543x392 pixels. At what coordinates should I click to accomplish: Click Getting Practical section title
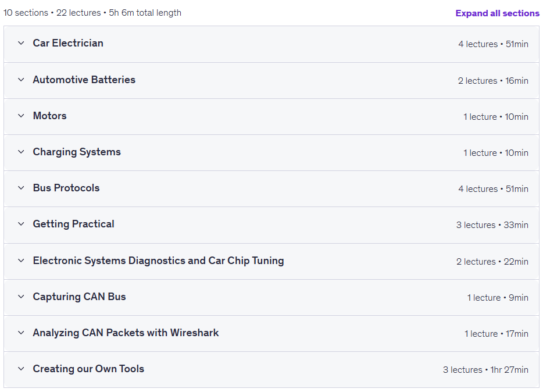pyautogui.click(x=73, y=224)
